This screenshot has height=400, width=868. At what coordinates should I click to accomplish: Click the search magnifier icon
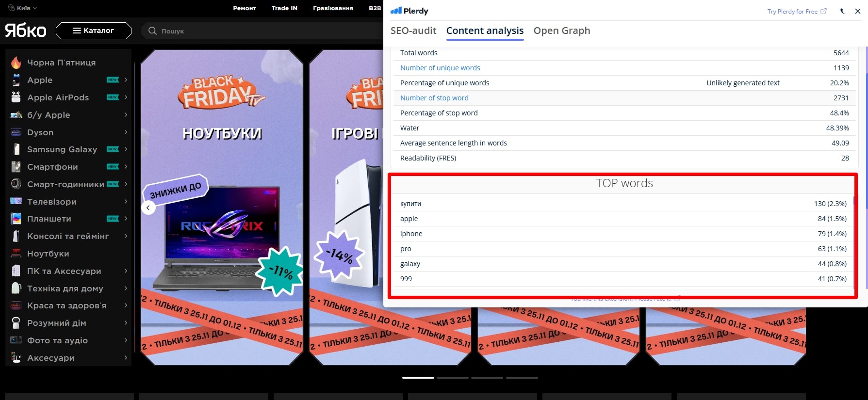(152, 31)
